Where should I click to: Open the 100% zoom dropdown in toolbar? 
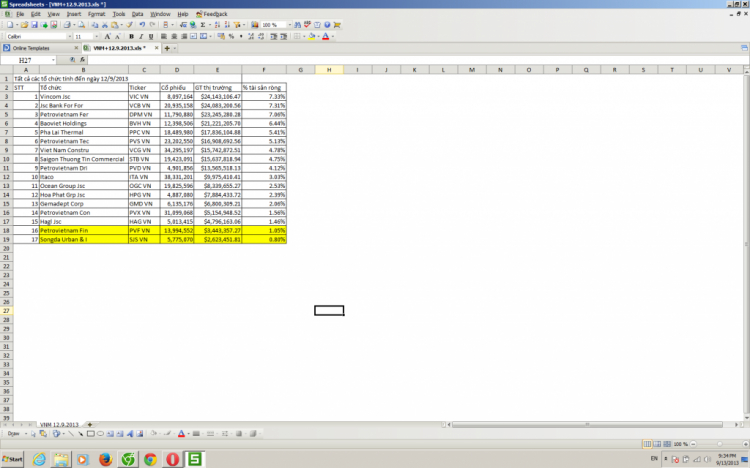[290, 24]
